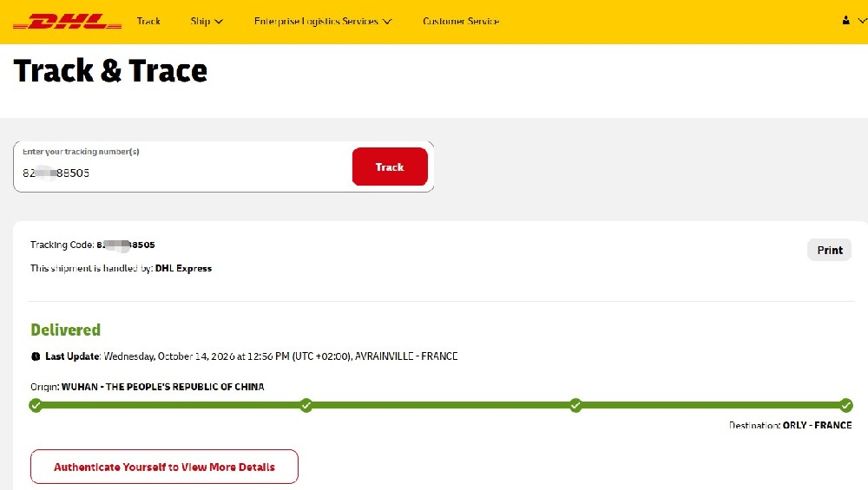This screenshot has width=868, height=490.
Task: Click the Print button
Action: [829, 250]
